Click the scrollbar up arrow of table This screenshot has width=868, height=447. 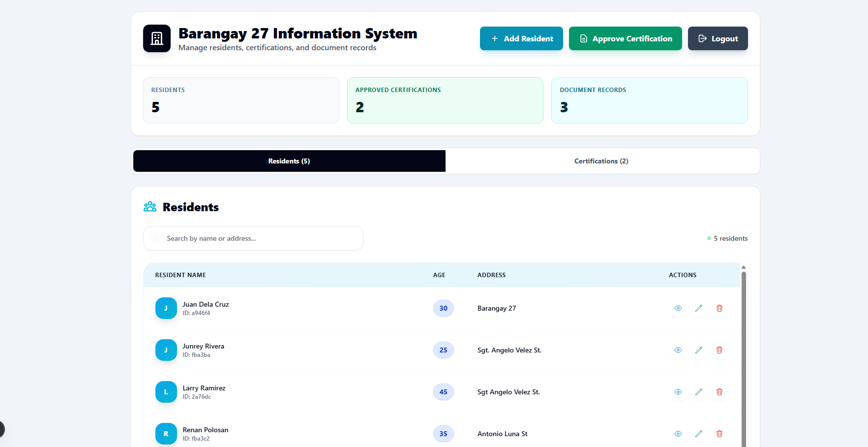744,267
